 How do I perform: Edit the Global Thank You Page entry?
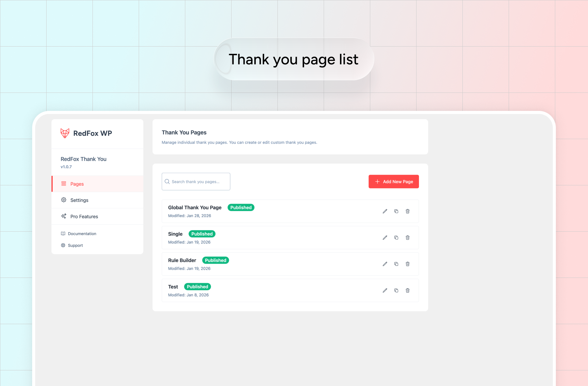pos(385,211)
